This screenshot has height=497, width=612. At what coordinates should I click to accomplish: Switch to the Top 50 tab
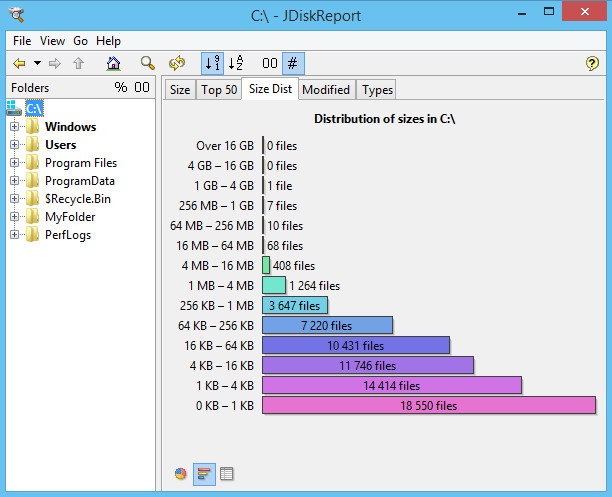219,90
